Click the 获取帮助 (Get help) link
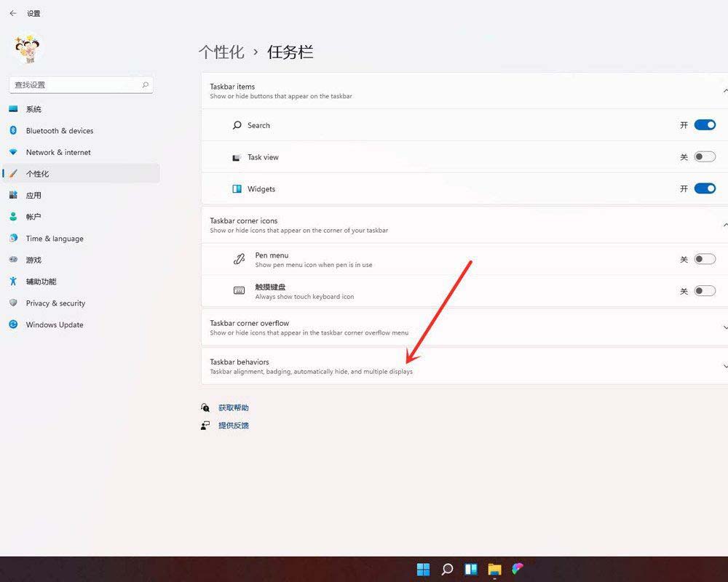Screen dimensions: 728x582 233,407
